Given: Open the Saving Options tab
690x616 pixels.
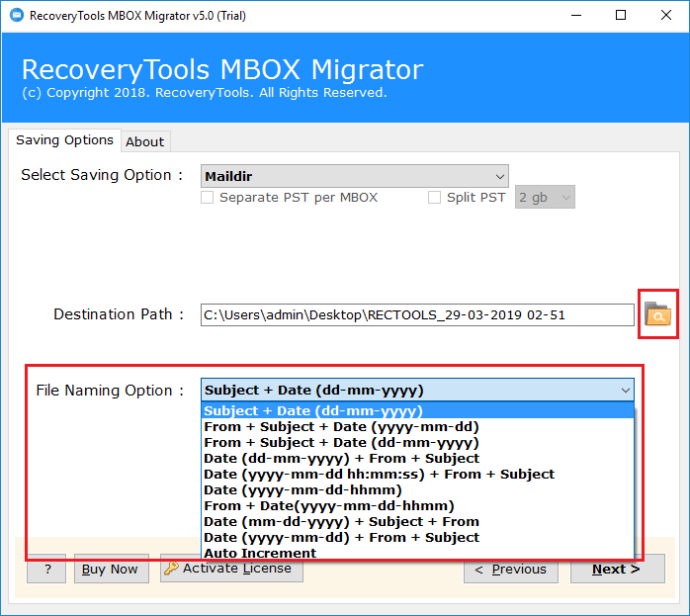Looking at the screenshot, I should point(64,140).
